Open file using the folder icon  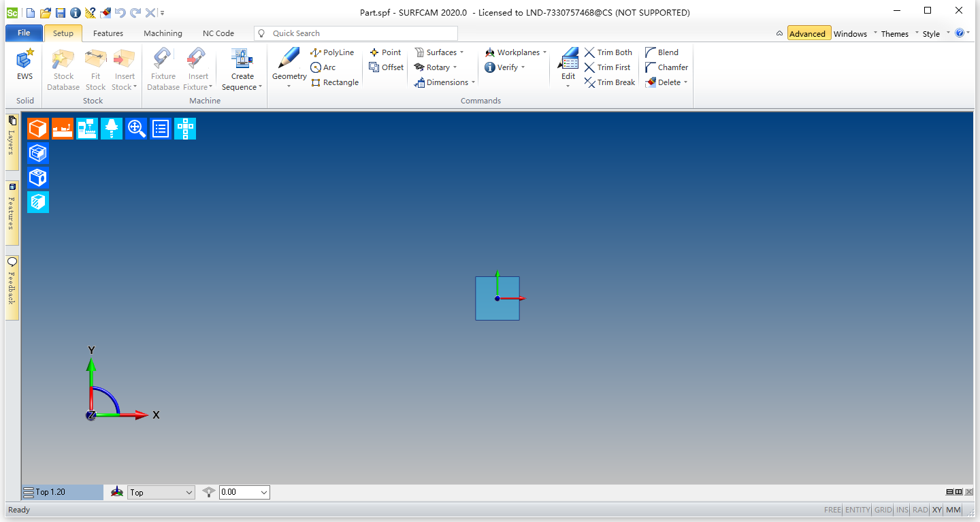(46, 12)
